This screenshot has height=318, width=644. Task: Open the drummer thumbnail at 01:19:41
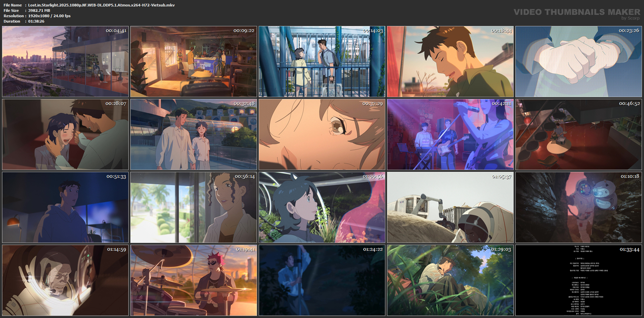pos(194,280)
